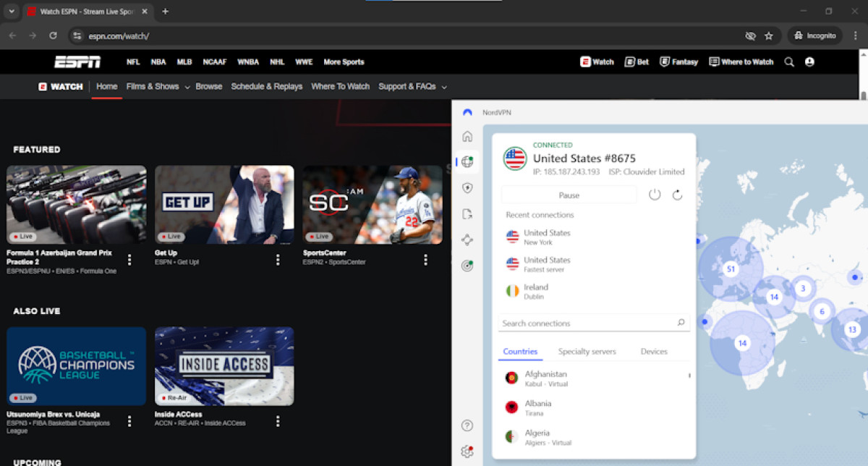Click the magnifier icon in Search connections
The image size is (868, 466).
pos(681,323)
